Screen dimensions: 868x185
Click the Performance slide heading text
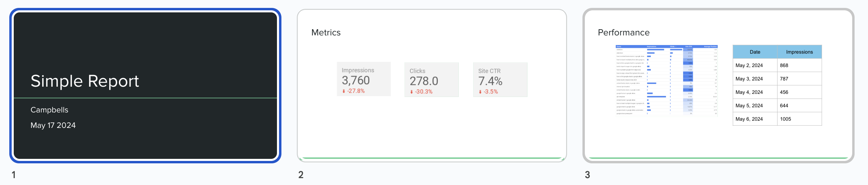[624, 33]
